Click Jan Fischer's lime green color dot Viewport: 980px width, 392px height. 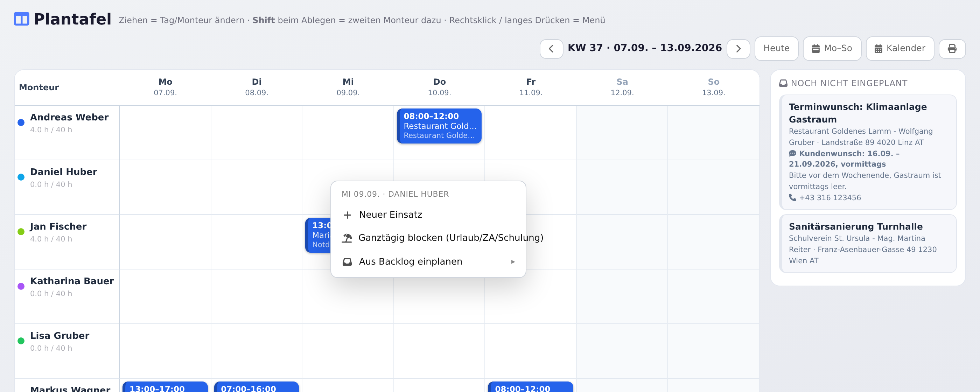click(x=21, y=232)
